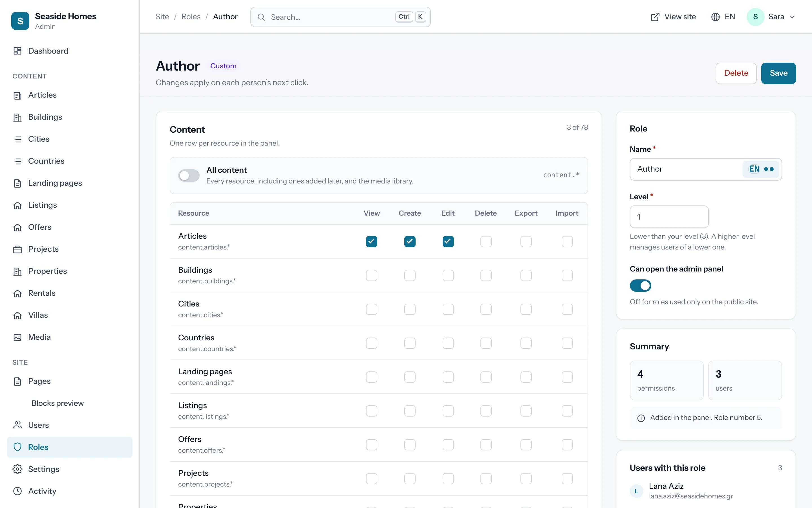Click into the Level number field
This screenshot has width=812, height=508.
coord(669,217)
